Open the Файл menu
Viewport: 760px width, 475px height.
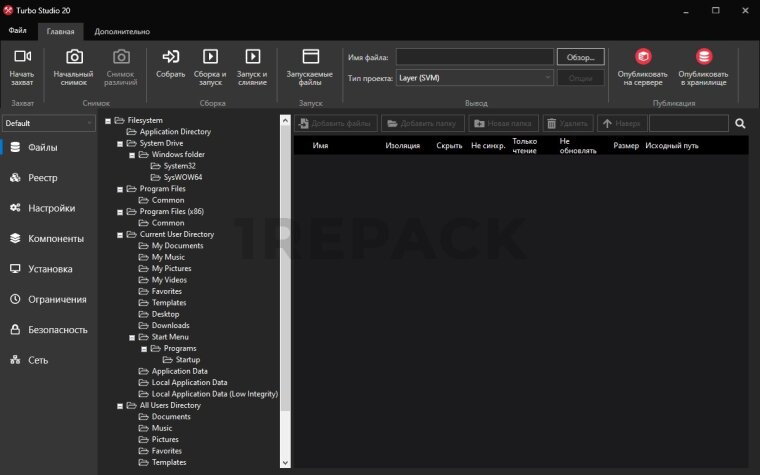(x=18, y=32)
